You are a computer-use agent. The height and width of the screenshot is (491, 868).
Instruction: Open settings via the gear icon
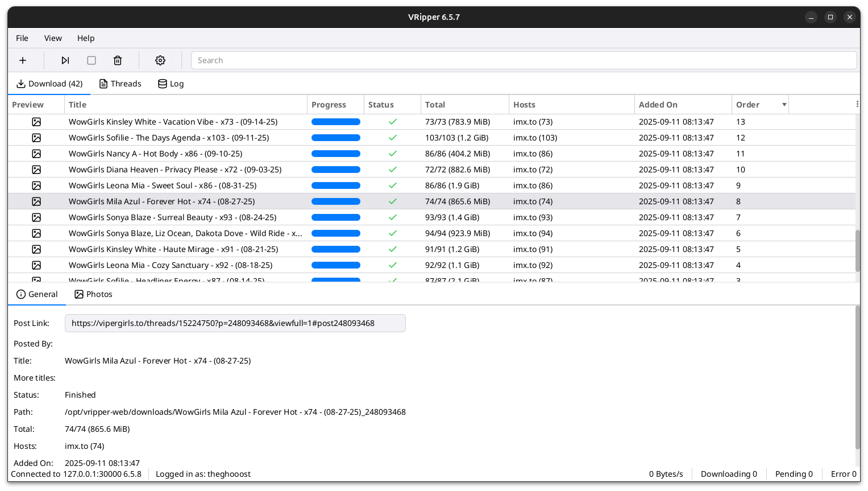(160, 60)
